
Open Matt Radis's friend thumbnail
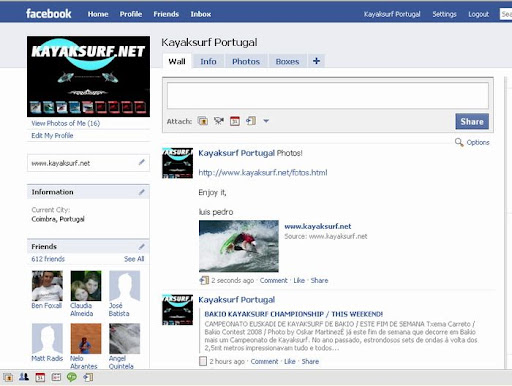(x=47, y=338)
